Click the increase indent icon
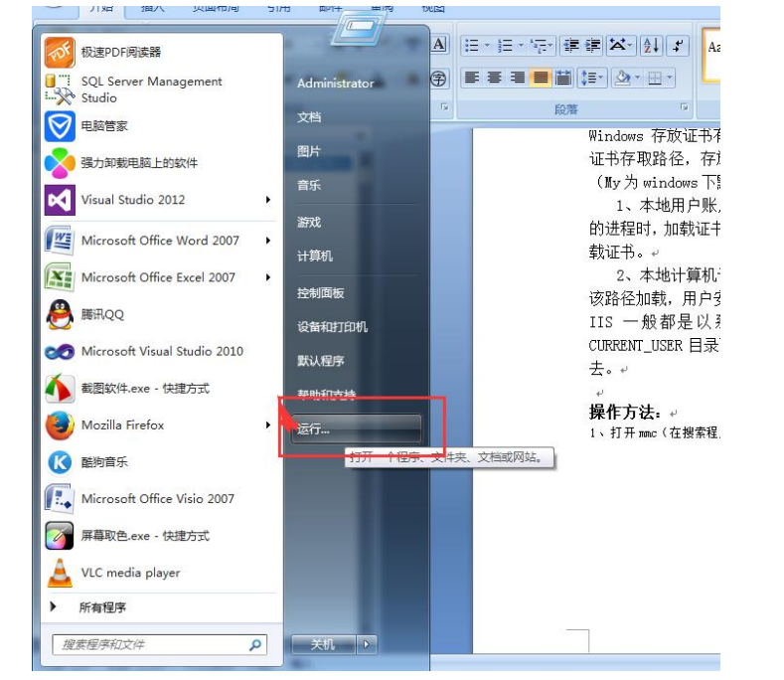The width and height of the screenshot is (784, 680). (x=593, y=46)
